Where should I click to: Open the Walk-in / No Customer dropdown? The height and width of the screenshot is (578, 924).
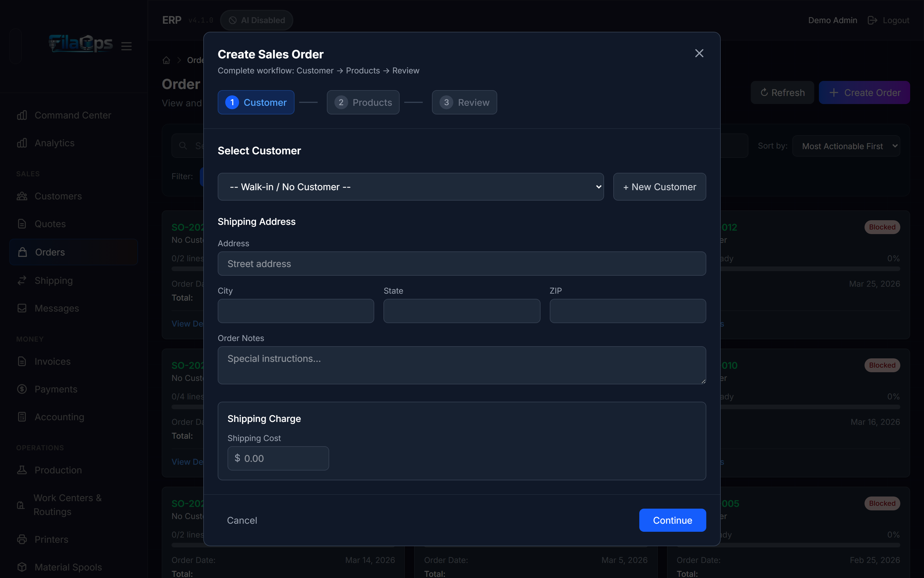410,187
